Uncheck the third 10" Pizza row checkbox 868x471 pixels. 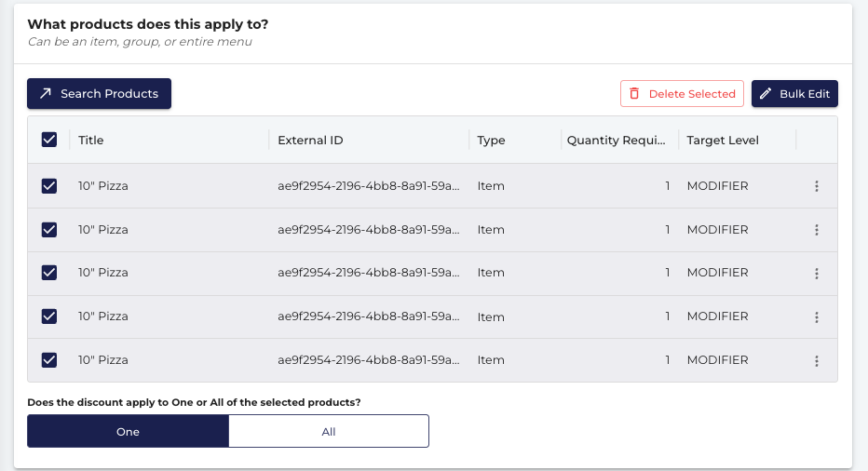49,273
